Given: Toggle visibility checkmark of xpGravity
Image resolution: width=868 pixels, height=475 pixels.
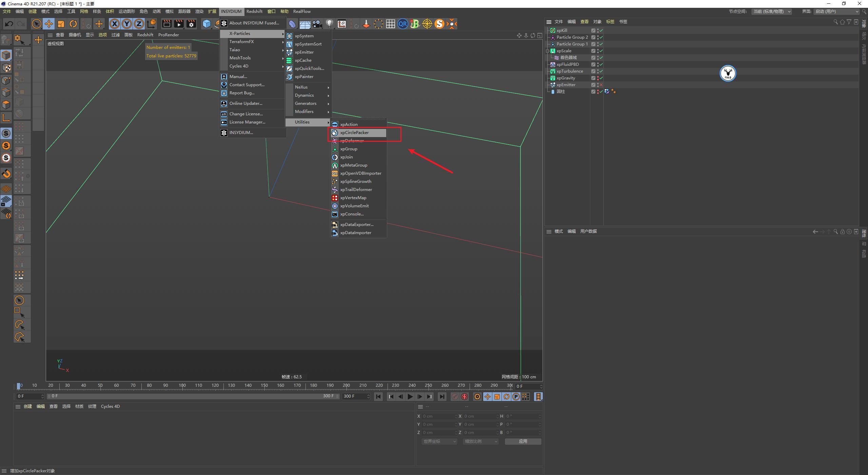Looking at the screenshot, I should (601, 78).
